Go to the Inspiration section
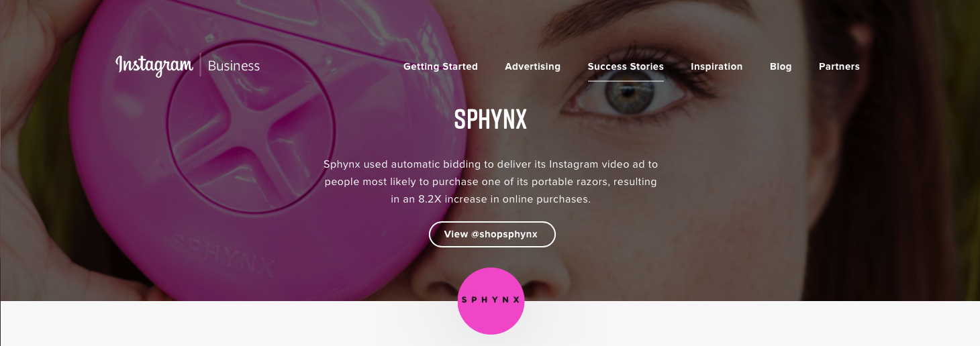This screenshot has height=346, width=980. [x=716, y=66]
